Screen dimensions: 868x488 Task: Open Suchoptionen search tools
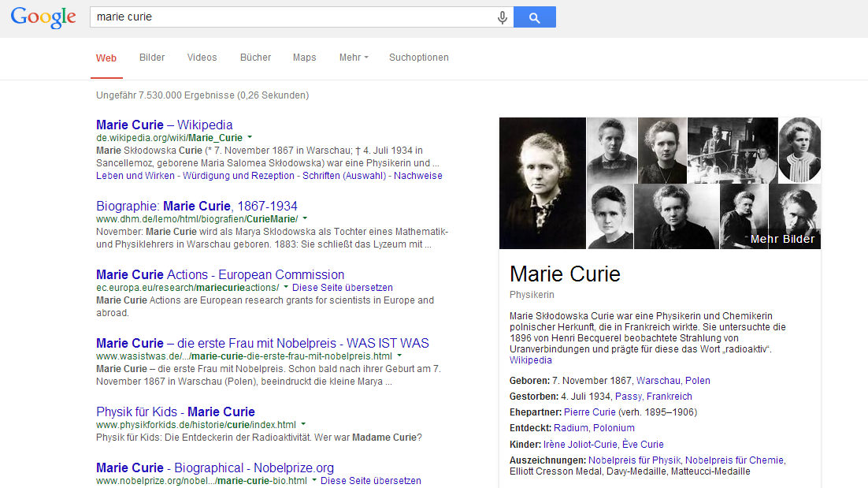[419, 58]
